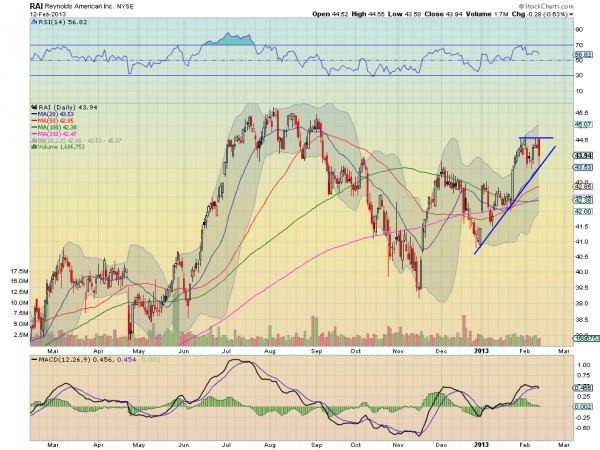Click the 'Chg -0.28 (-0.63%)' value
The height and width of the screenshot is (450, 600).
pos(540,14)
